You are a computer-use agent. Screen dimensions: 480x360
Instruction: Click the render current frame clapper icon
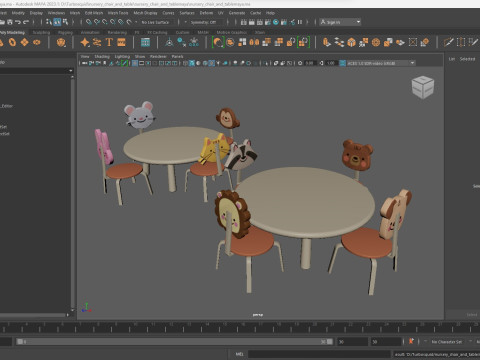252,22
